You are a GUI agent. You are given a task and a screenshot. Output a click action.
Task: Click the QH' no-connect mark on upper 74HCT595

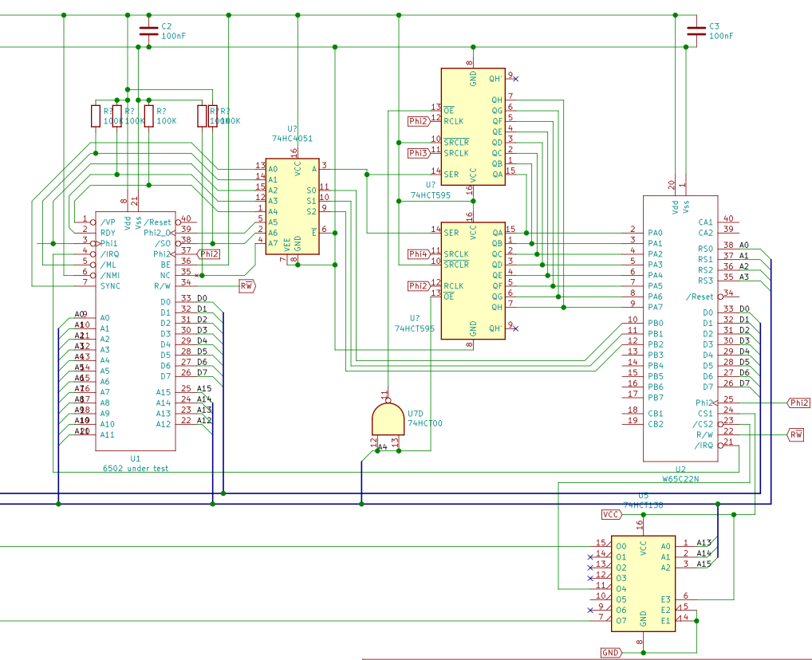point(515,79)
